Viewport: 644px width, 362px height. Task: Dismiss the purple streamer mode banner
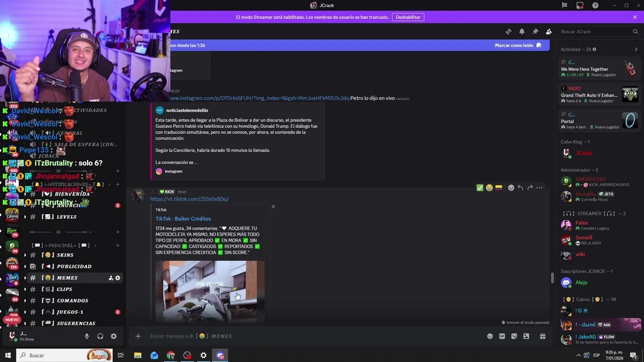click(x=635, y=17)
